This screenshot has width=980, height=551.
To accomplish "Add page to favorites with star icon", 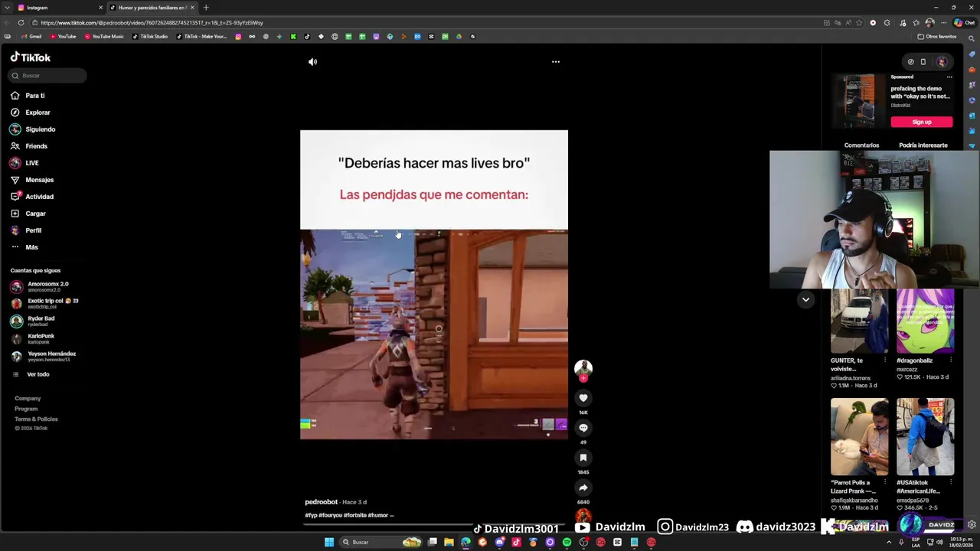I will pyautogui.click(x=858, y=23).
